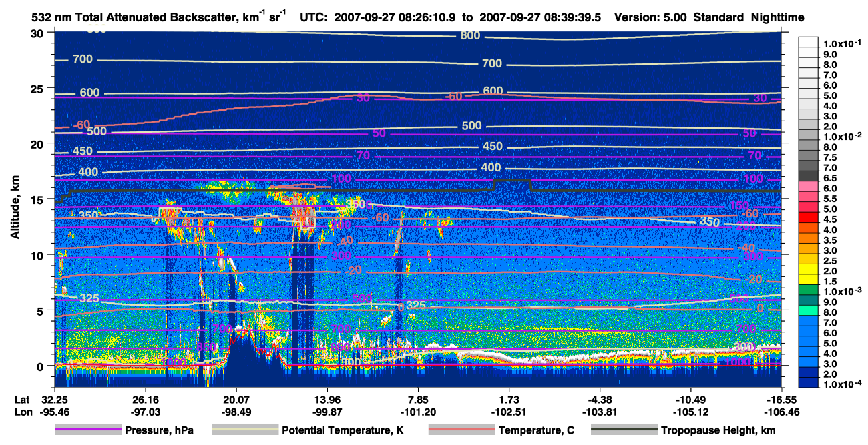Click the latitude value -10.49
Image resolution: width=868 pixels, height=445 pixels.
pos(690,398)
